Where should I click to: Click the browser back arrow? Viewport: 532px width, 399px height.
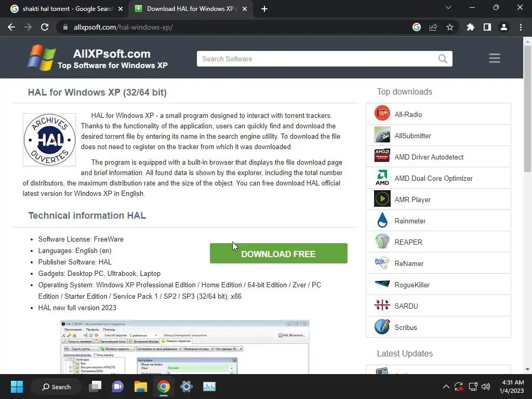click(11, 27)
